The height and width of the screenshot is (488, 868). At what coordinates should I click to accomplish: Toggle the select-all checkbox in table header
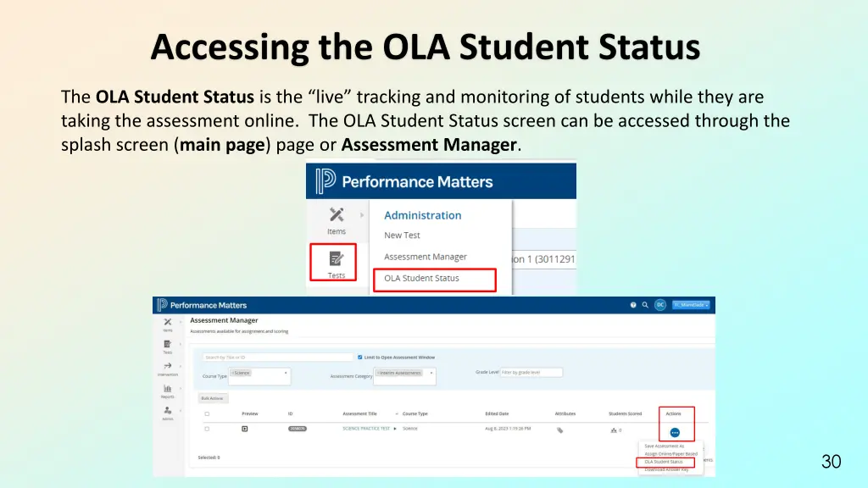point(207,413)
